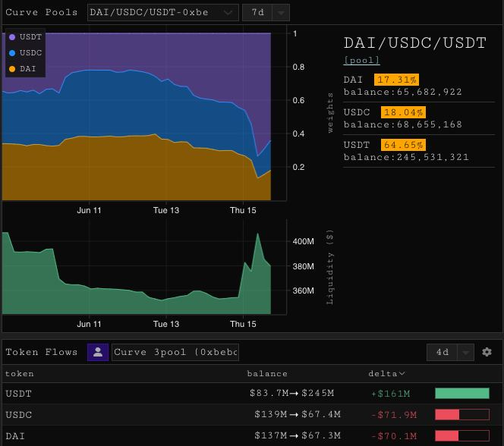The height and width of the screenshot is (446, 504).
Task: Click the USDC 18.04% weight badge
Action: tap(403, 112)
